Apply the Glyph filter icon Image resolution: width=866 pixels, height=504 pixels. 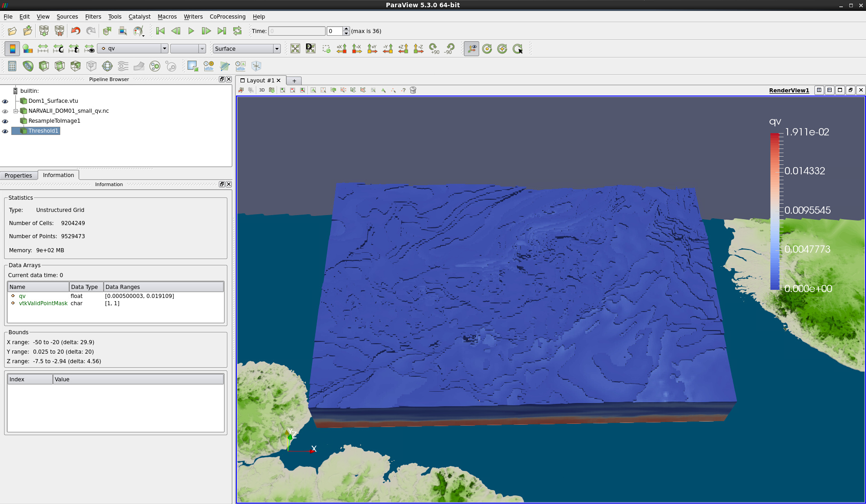click(x=107, y=66)
